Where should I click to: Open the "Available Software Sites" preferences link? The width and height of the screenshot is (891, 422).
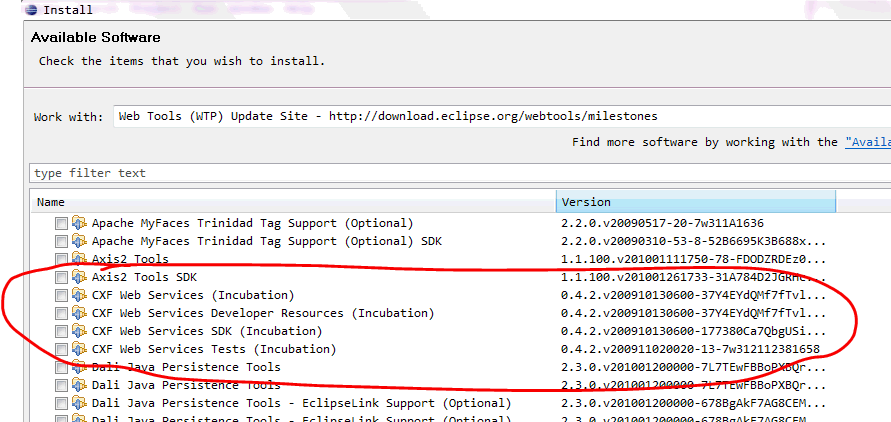click(x=868, y=142)
